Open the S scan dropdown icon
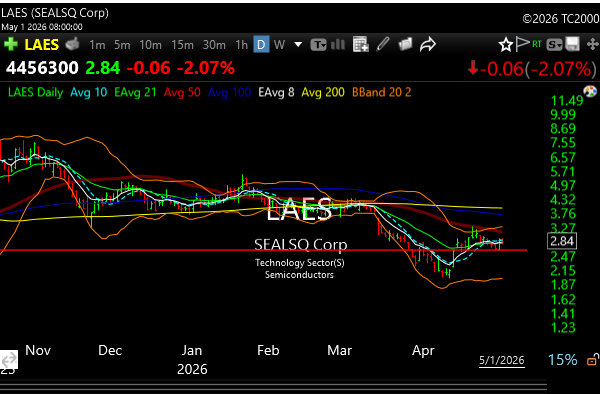This screenshot has height=394, width=600. click(x=554, y=45)
